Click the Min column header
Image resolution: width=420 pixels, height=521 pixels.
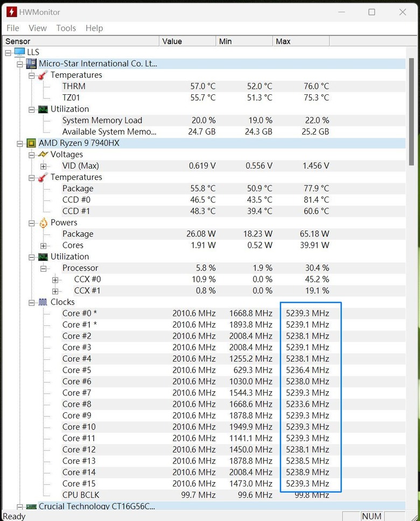(244, 41)
